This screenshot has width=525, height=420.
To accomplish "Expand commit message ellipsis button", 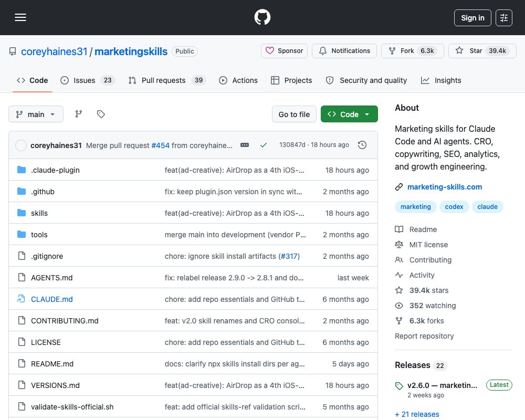I will pos(245,145).
